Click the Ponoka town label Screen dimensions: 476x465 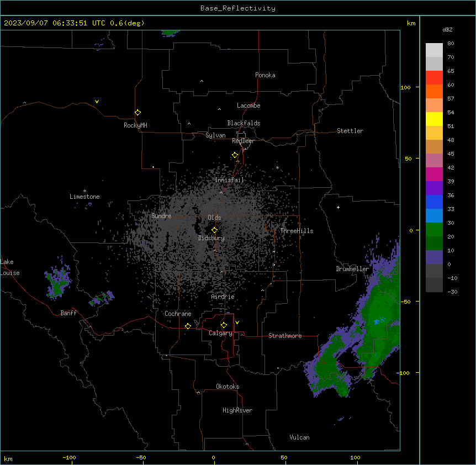click(265, 75)
